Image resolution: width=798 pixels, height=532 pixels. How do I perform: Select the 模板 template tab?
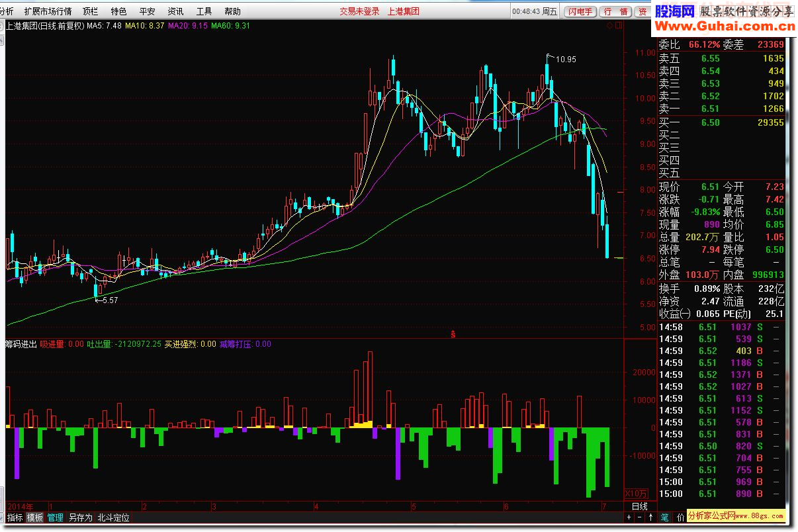tap(34, 517)
